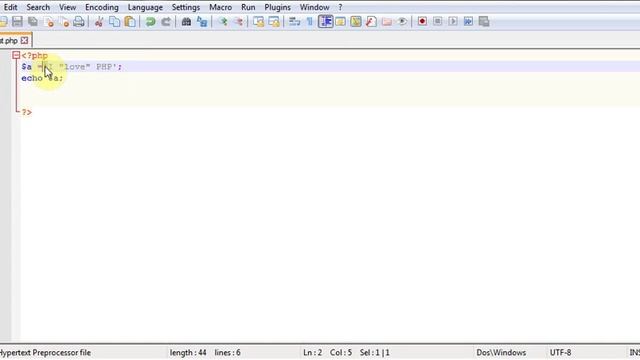The image size is (640, 360).
Task: Click the UTF-8 encoding status
Action: [560, 353]
